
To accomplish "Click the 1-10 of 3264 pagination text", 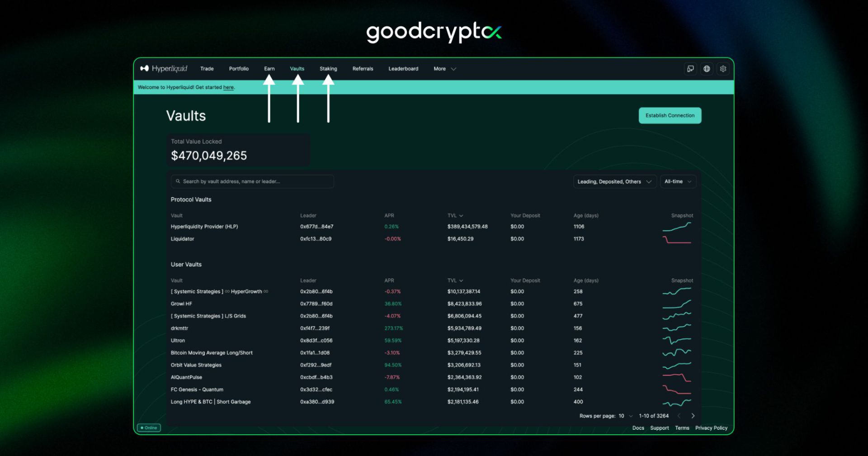I will pos(654,416).
